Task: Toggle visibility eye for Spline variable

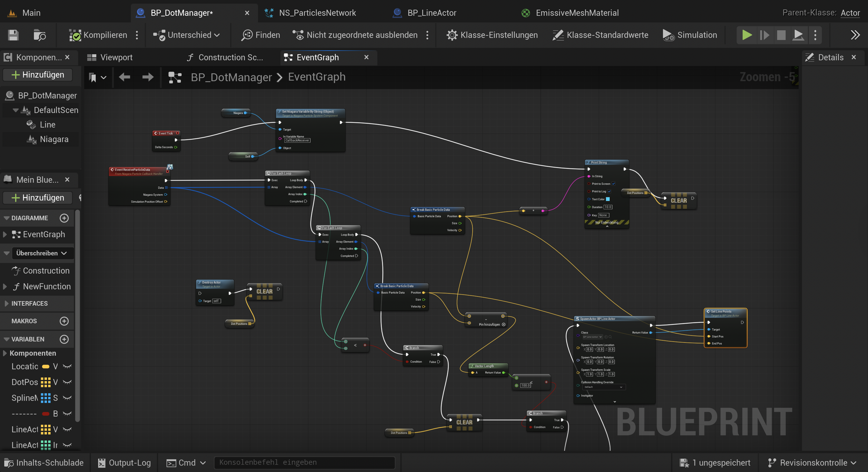Action: pos(68,398)
